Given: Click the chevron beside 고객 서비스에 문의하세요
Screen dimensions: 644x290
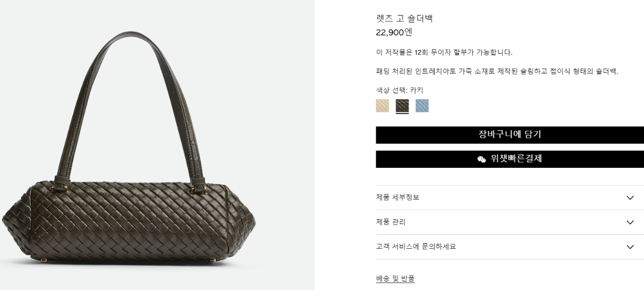Looking at the screenshot, I should pos(630,247).
